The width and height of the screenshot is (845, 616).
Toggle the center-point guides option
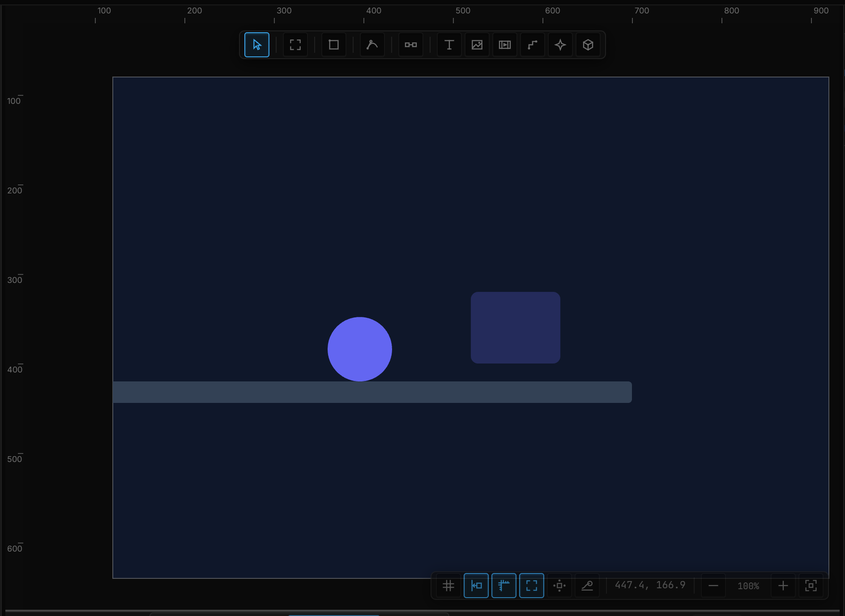559,586
